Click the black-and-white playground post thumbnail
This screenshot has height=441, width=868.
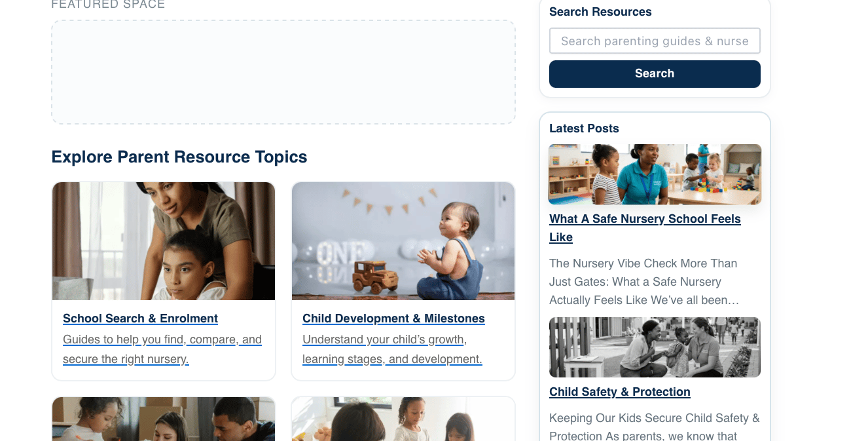655,347
